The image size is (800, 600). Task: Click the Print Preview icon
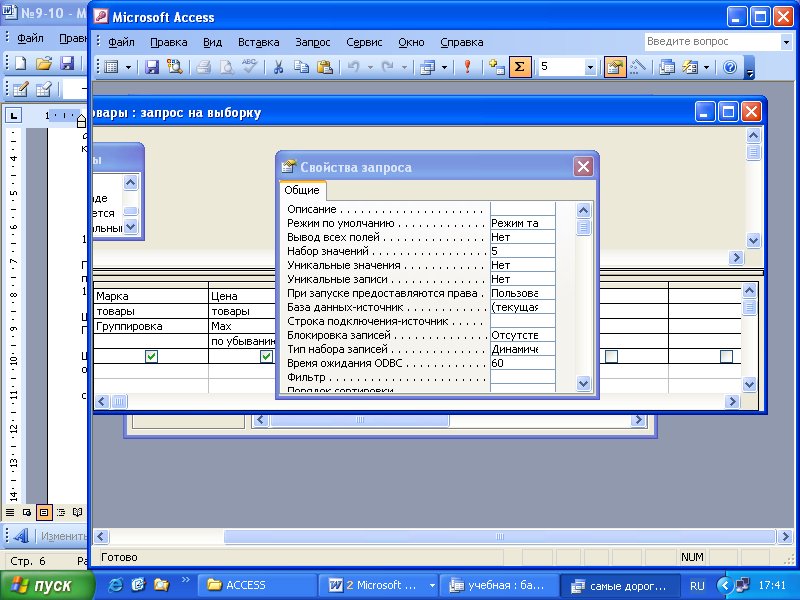coord(227,67)
